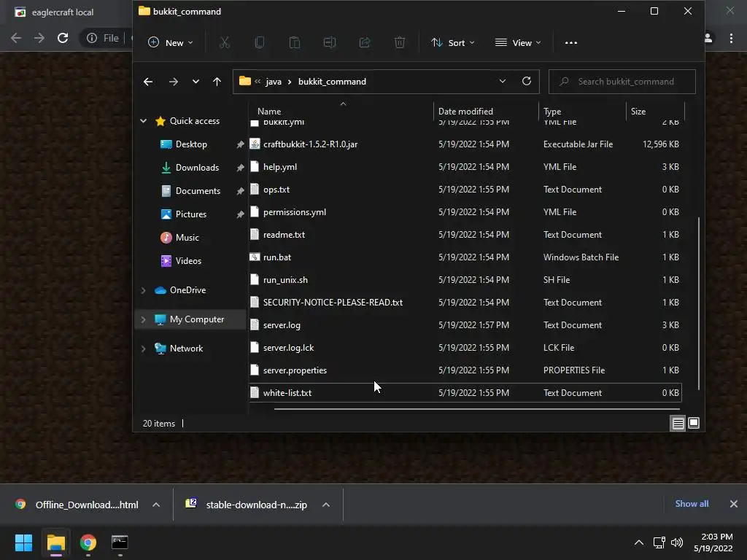Expand the My Computer tree node
Screen dimensions: 747x560
pos(144,319)
